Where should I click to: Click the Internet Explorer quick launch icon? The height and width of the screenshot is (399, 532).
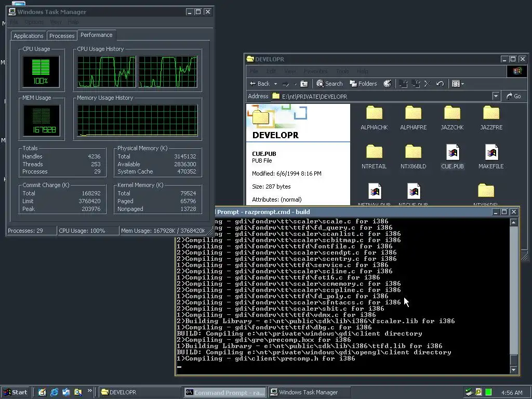point(54,392)
